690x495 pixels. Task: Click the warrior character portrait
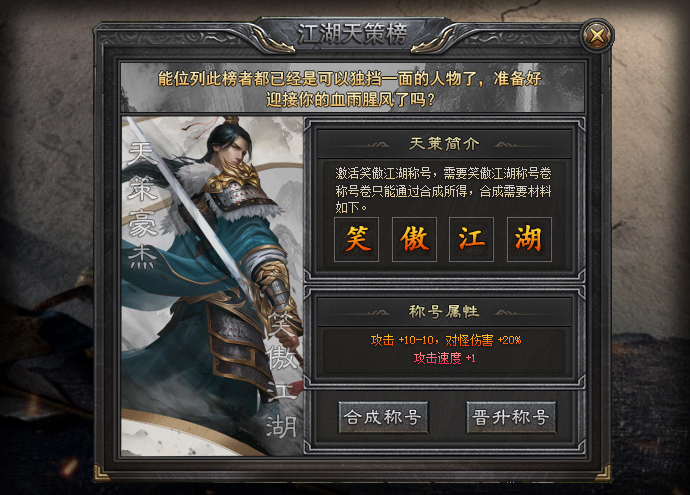[212, 286]
